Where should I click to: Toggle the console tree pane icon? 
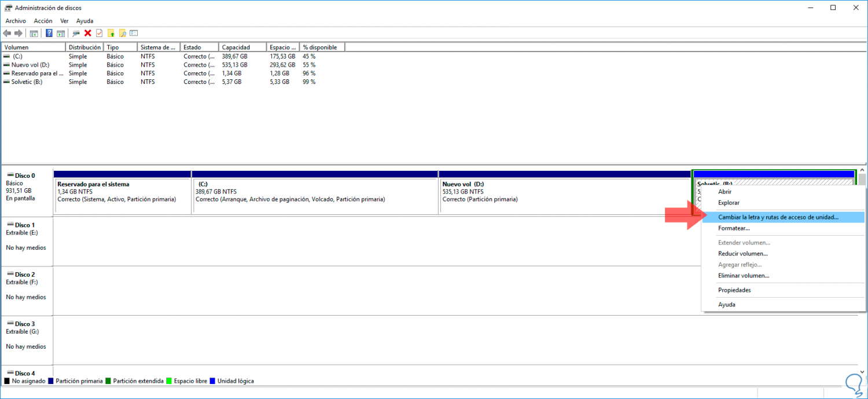(34, 33)
